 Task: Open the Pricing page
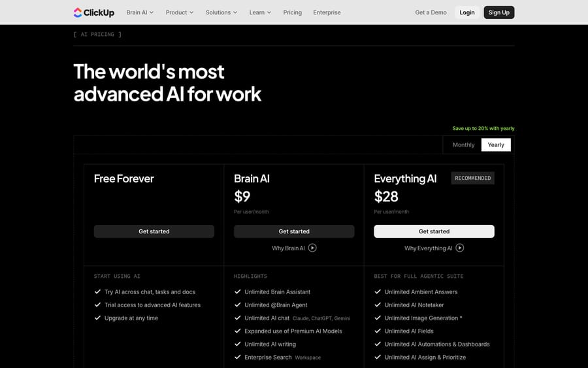293,12
